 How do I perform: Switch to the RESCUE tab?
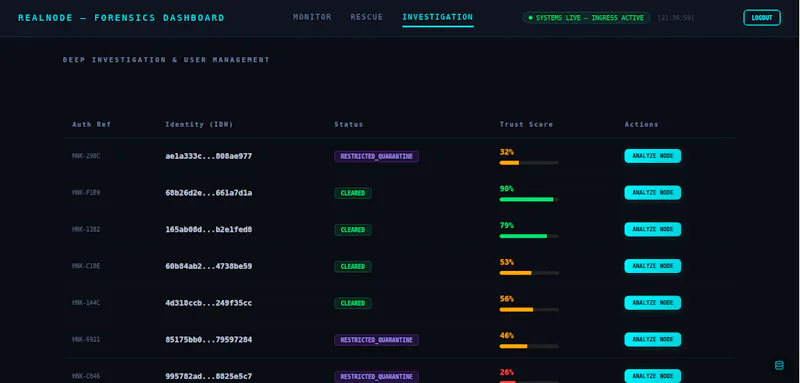tap(366, 17)
